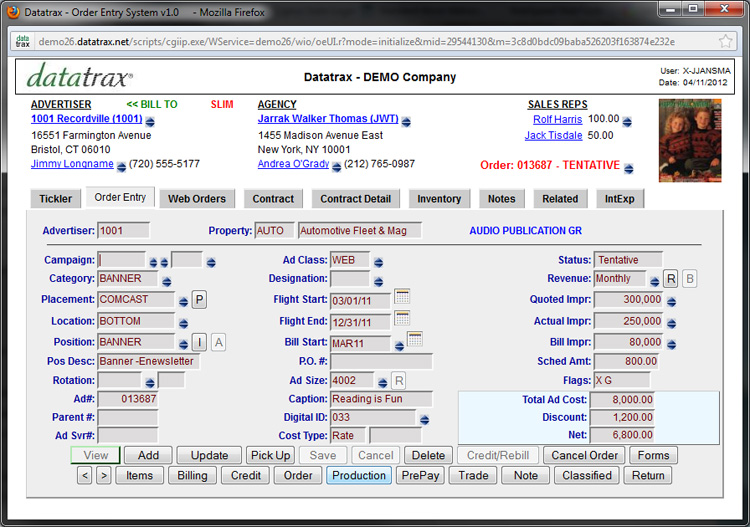The image size is (750, 527).
Task: Click the PrePay button
Action: (x=420, y=476)
